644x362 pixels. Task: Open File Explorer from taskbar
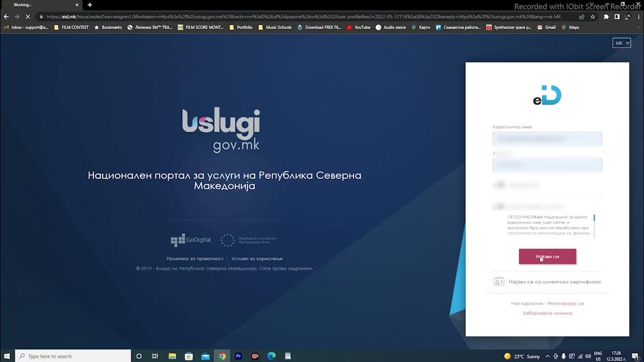(x=172, y=356)
